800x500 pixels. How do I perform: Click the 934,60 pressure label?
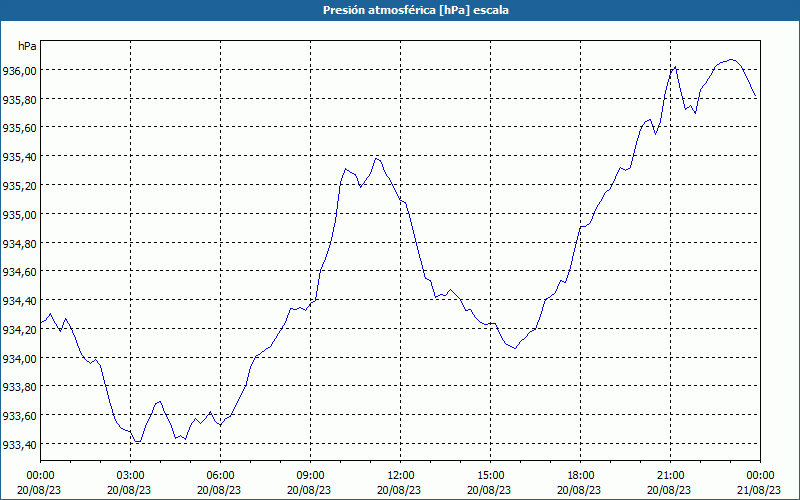(19, 272)
